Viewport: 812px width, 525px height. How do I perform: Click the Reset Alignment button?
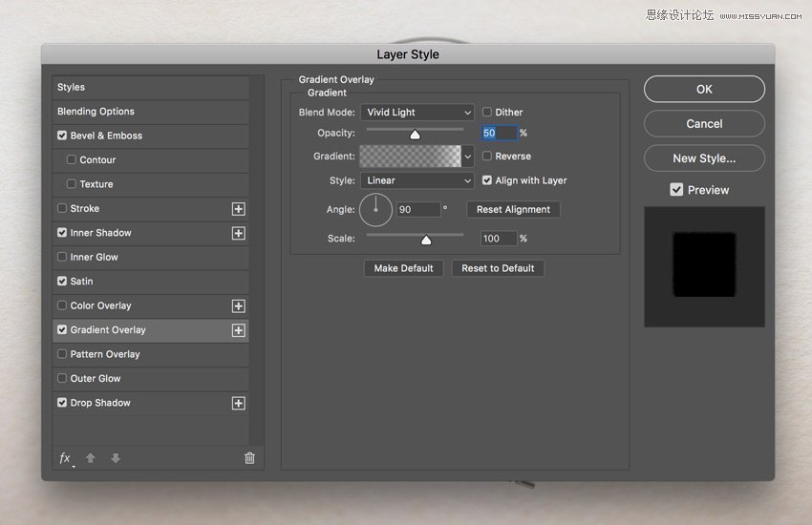coord(513,209)
